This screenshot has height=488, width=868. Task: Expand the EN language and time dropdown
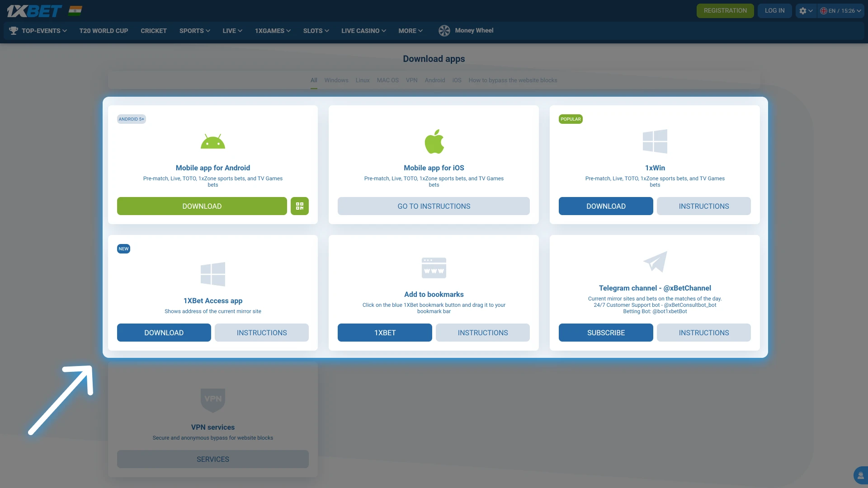pos(840,11)
